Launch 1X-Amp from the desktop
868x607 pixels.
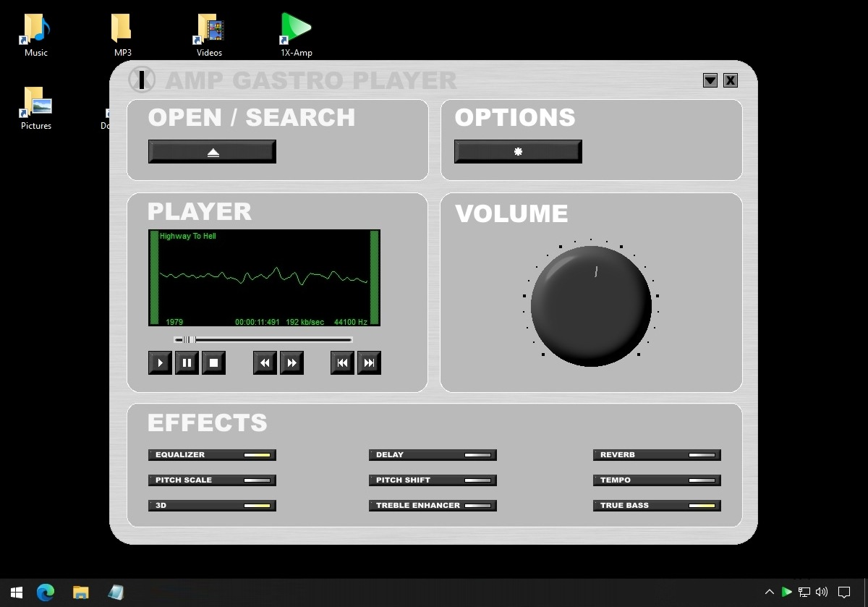[x=296, y=27]
